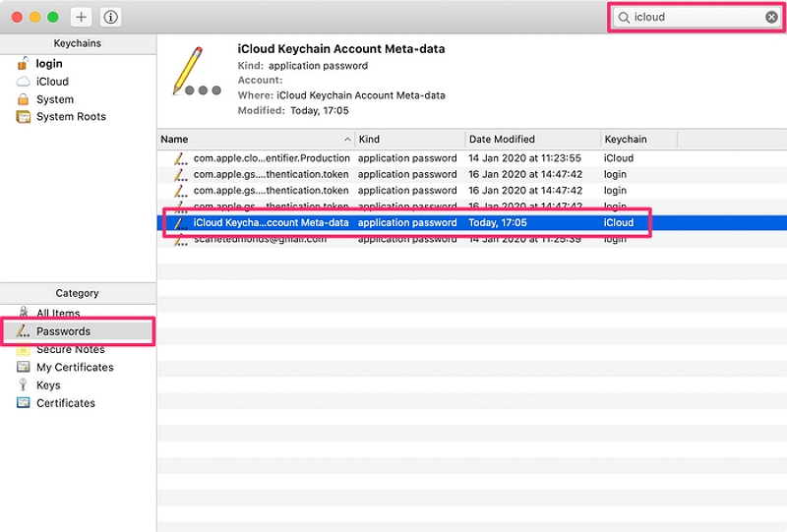The image size is (787, 532).
Task: Click in the search field containing icloud
Action: click(696, 17)
